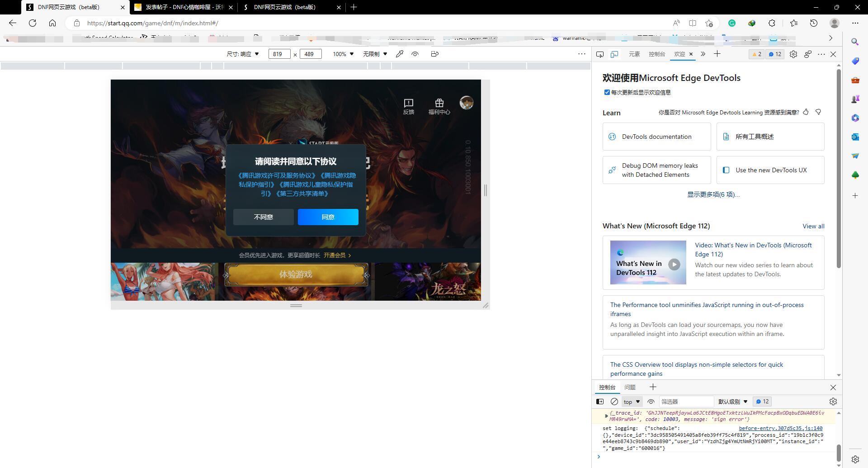The image size is (868, 468).
Task: Open device toolbar more options ellipsis
Action: tap(582, 54)
